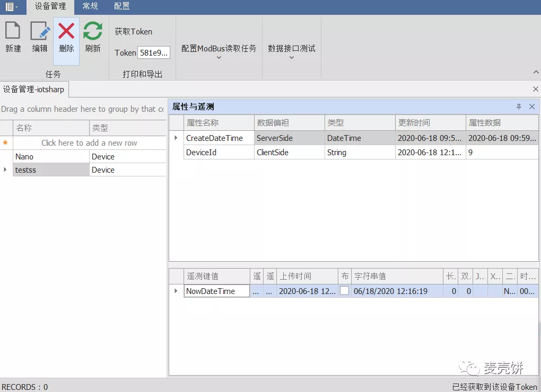Click the row indicator arrow of NowDateTime row
Screen dimensions: 541x392
[x=176, y=291]
